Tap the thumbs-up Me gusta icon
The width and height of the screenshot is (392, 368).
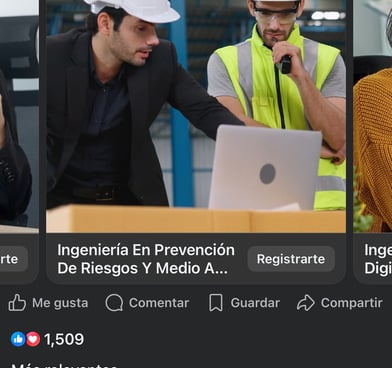[17, 303]
